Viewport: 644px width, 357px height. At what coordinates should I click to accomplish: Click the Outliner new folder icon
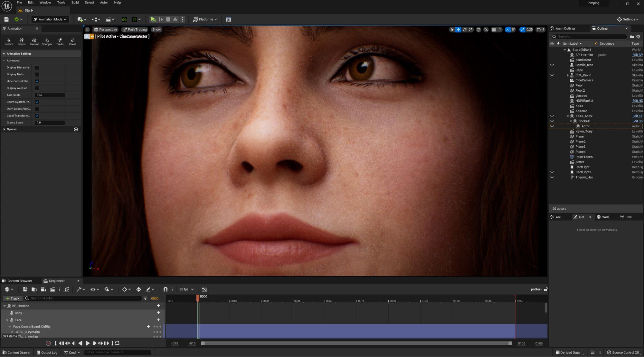click(x=632, y=37)
